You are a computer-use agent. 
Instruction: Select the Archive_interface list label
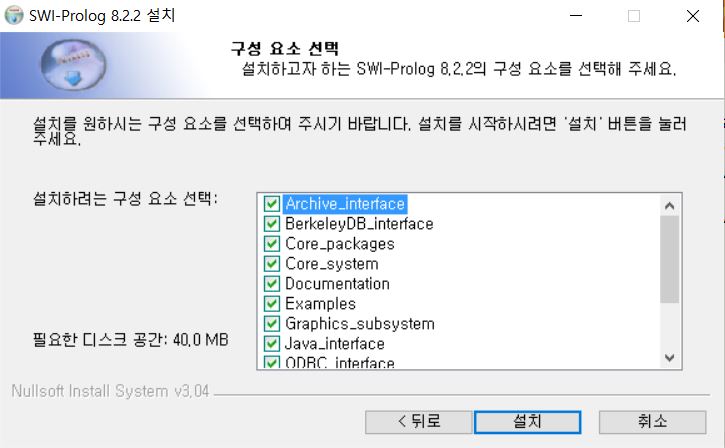(x=345, y=204)
